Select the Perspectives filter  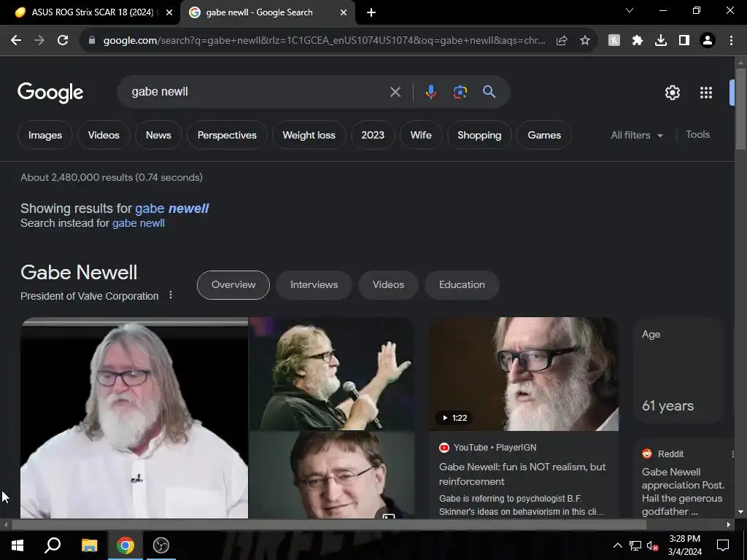coord(227,135)
